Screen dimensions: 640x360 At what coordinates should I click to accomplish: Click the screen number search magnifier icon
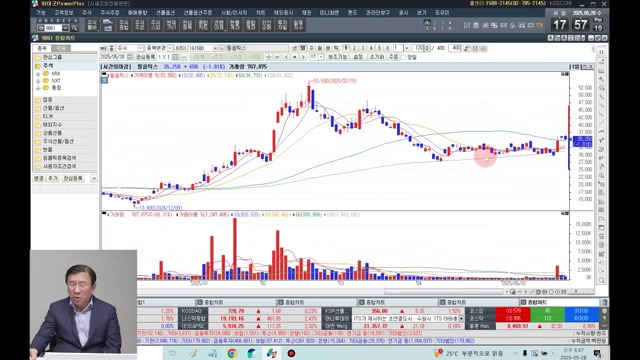pos(75,28)
